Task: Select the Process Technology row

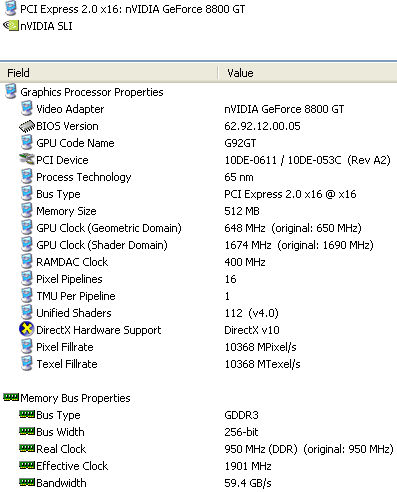Action: tap(198, 177)
